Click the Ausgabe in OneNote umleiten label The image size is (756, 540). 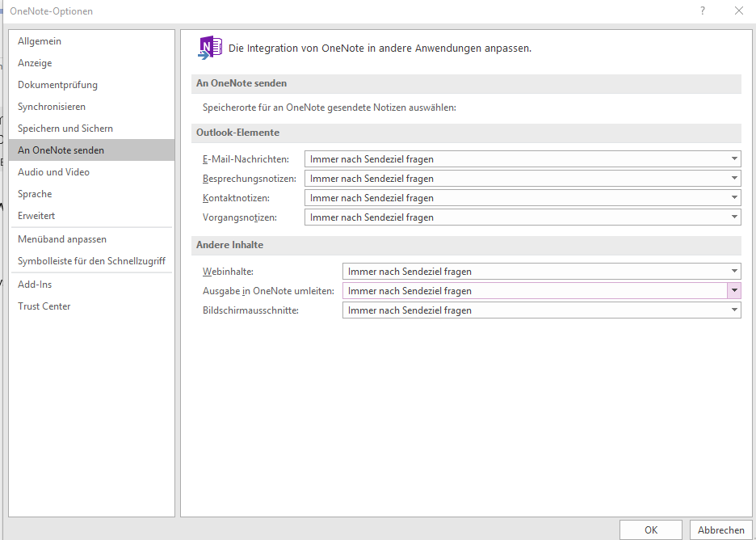pos(268,291)
